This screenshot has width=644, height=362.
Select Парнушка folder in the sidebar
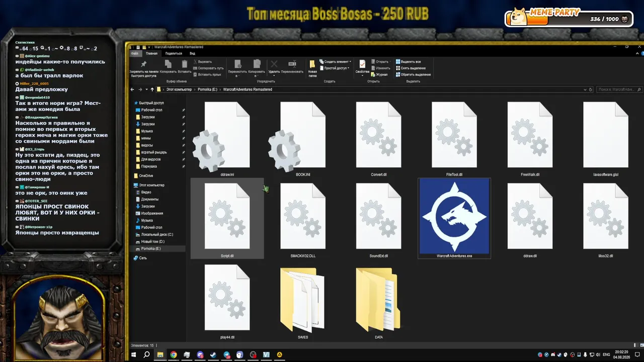pos(146,166)
